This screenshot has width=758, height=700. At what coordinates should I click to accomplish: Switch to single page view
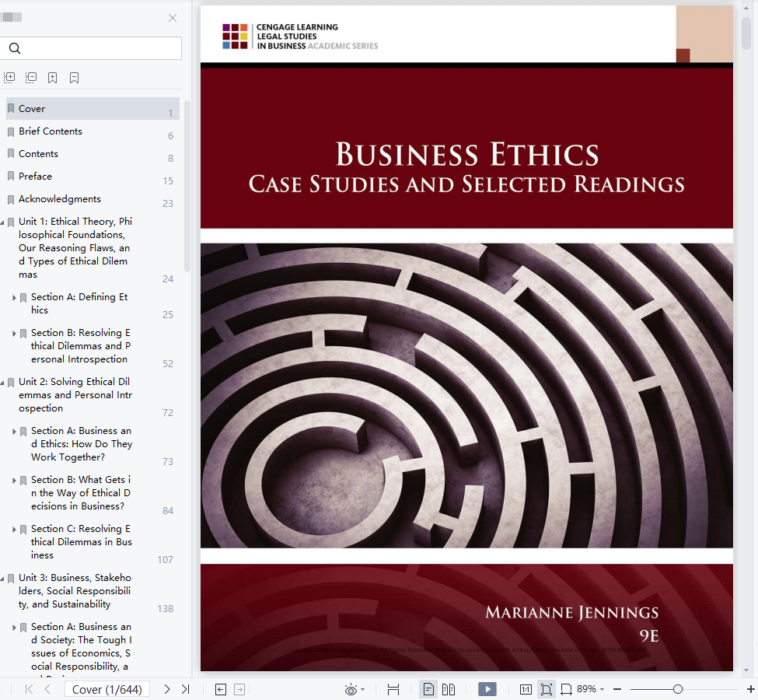(x=428, y=689)
